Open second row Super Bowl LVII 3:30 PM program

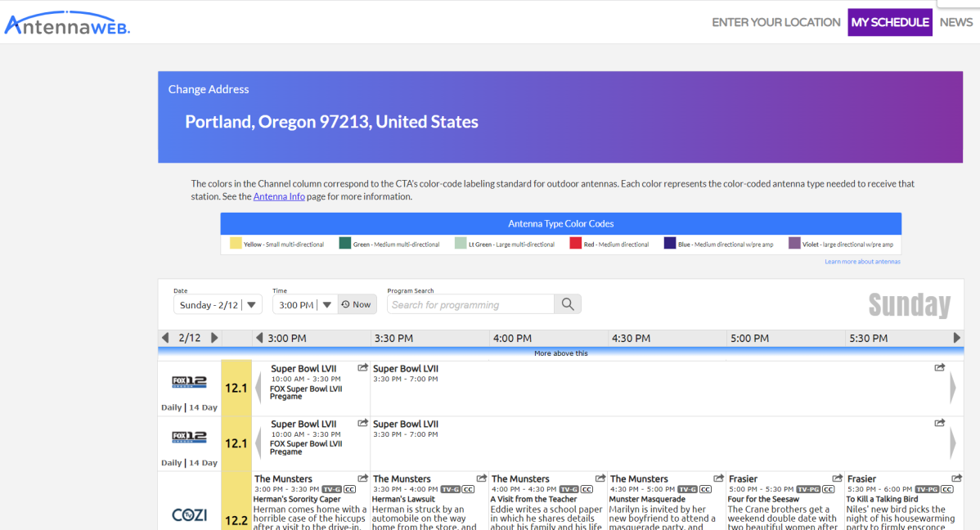pos(406,424)
